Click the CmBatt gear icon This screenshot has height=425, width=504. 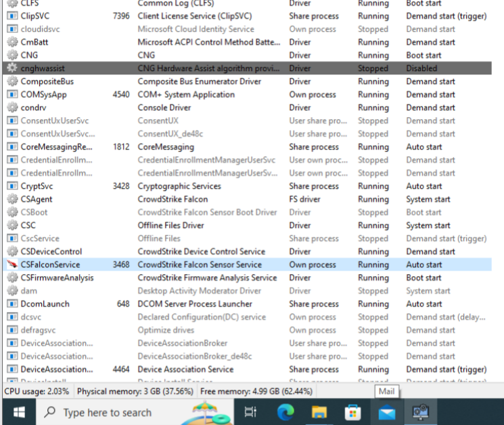pos(12,42)
